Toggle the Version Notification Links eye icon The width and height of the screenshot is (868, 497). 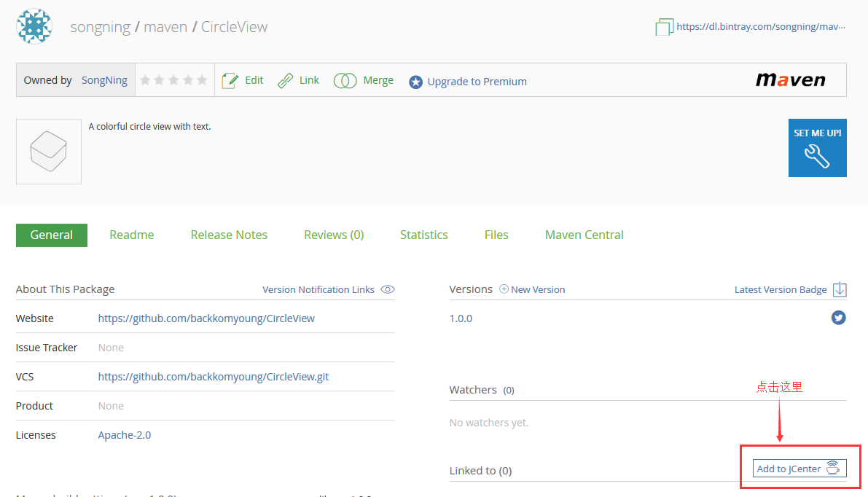[x=388, y=289]
